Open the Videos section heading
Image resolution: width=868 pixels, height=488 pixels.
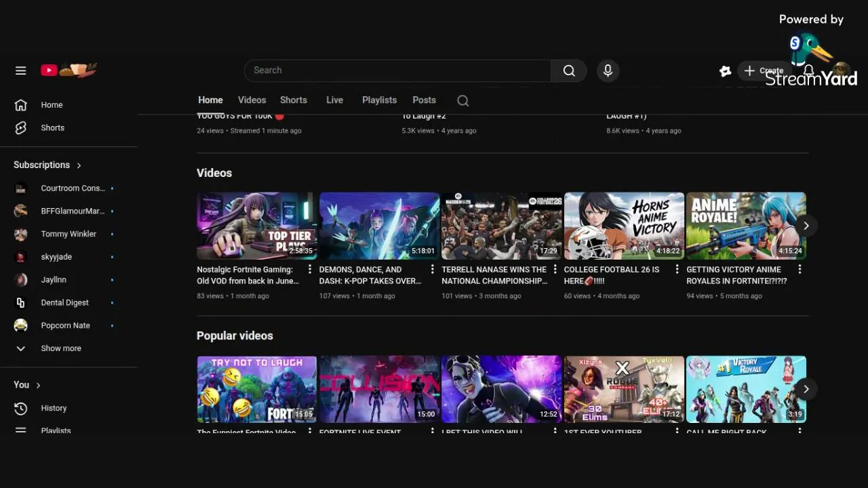pyautogui.click(x=214, y=173)
